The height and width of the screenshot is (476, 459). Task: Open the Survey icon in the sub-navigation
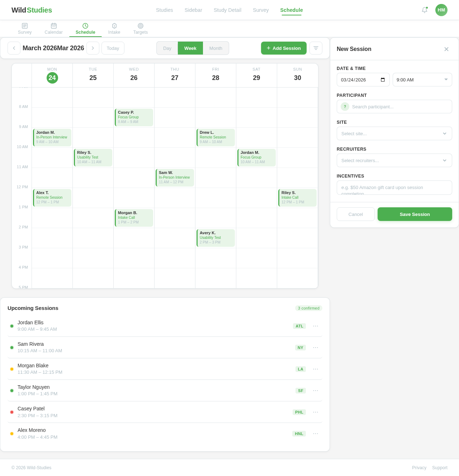[24, 26]
